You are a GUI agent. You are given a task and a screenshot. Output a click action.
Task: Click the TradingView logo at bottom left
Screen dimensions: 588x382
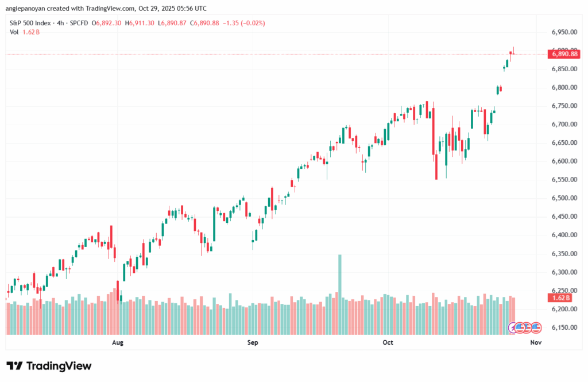(x=49, y=366)
